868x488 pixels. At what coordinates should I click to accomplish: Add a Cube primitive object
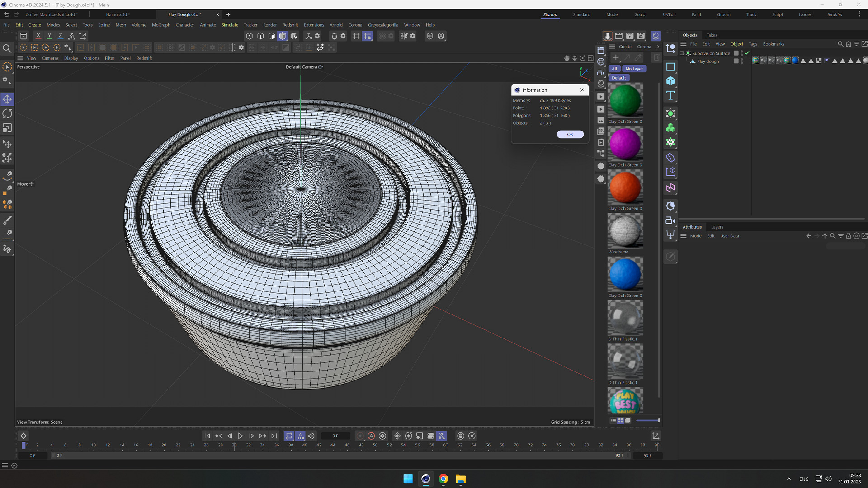pyautogui.click(x=670, y=81)
